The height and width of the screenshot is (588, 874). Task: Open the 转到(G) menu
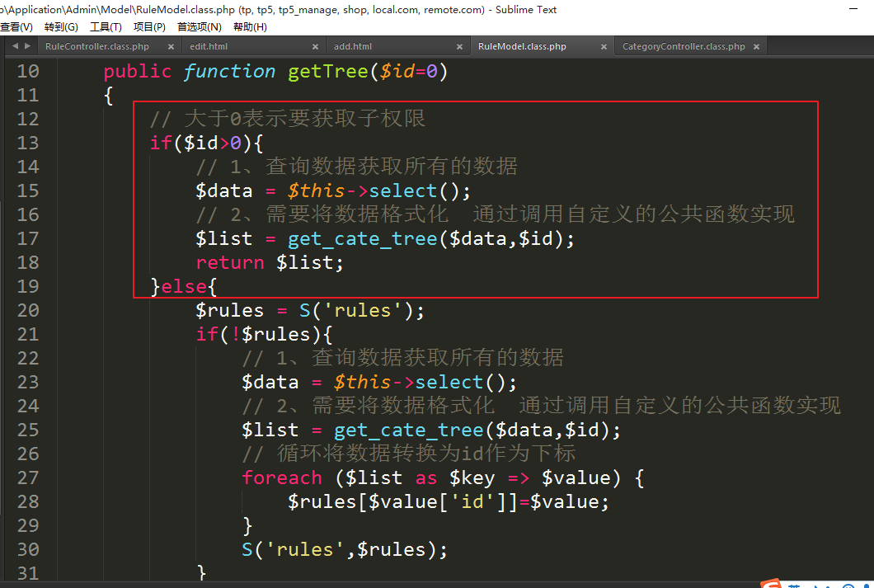tap(61, 27)
